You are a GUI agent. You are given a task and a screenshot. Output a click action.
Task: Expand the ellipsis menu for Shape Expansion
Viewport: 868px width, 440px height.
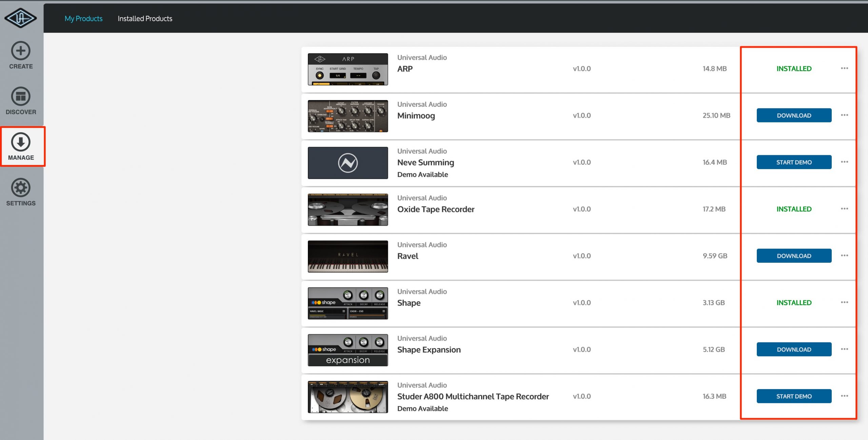[844, 349]
